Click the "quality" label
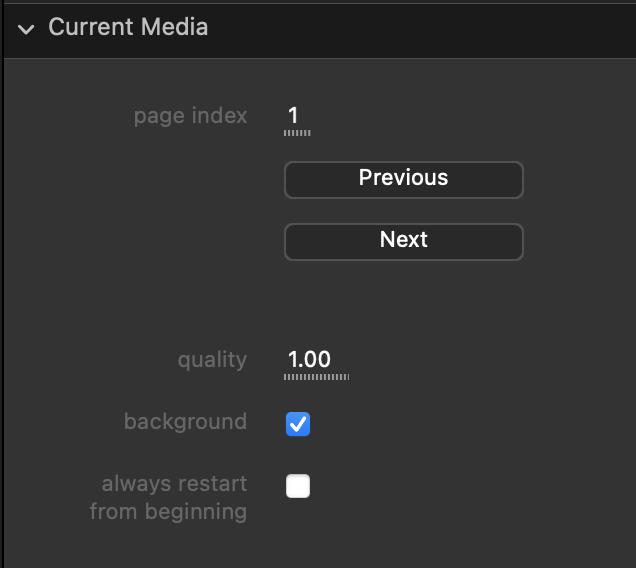Viewport: 636px width, 568px height. click(212, 360)
